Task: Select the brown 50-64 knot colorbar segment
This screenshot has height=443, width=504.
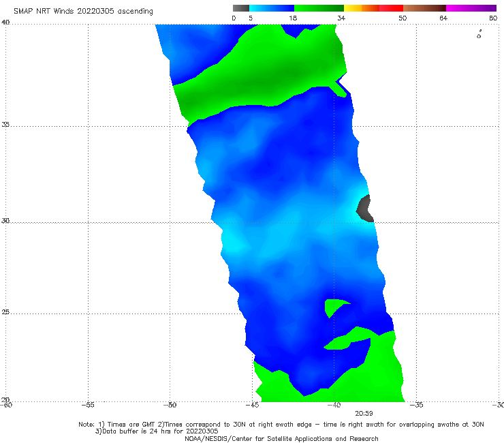Action: (424, 8)
